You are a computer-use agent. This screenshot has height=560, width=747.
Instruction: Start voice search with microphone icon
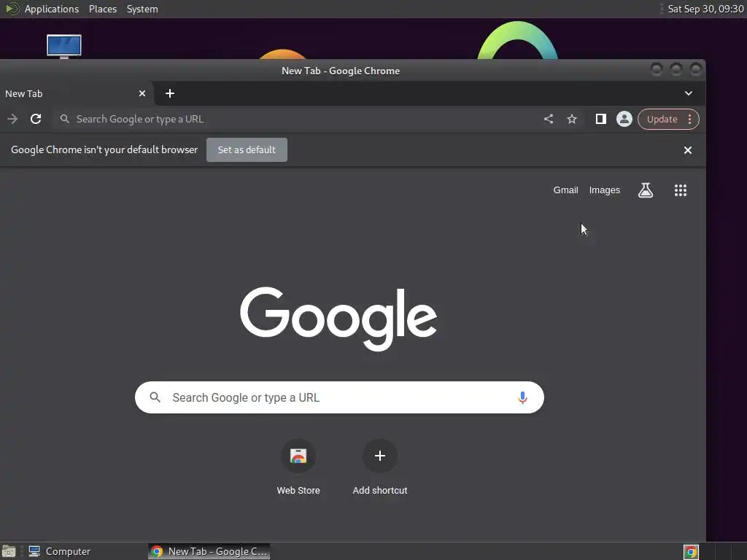pyautogui.click(x=522, y=397)
